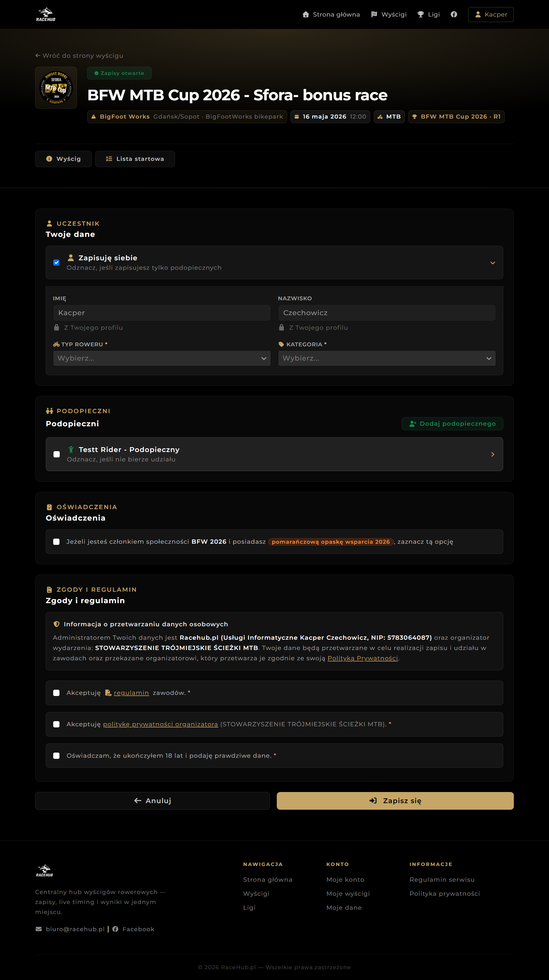Click the BFW MTB Cup race logo thumbnail

56,88
